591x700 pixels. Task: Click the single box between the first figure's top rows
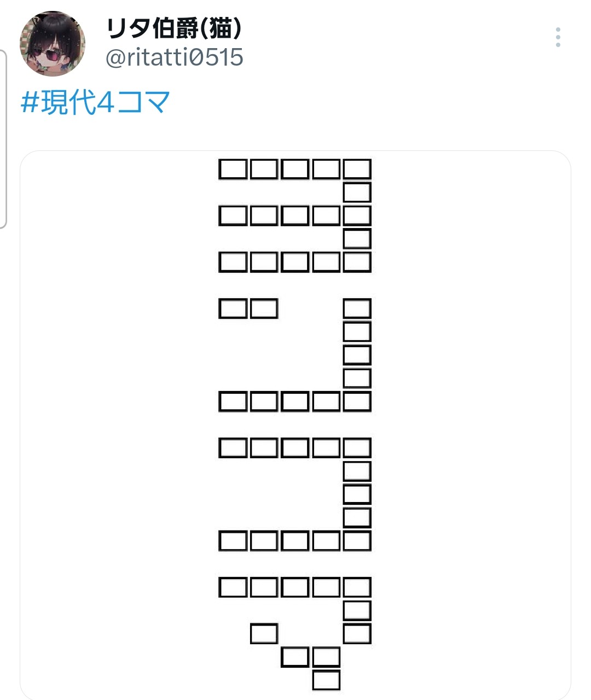357,192
